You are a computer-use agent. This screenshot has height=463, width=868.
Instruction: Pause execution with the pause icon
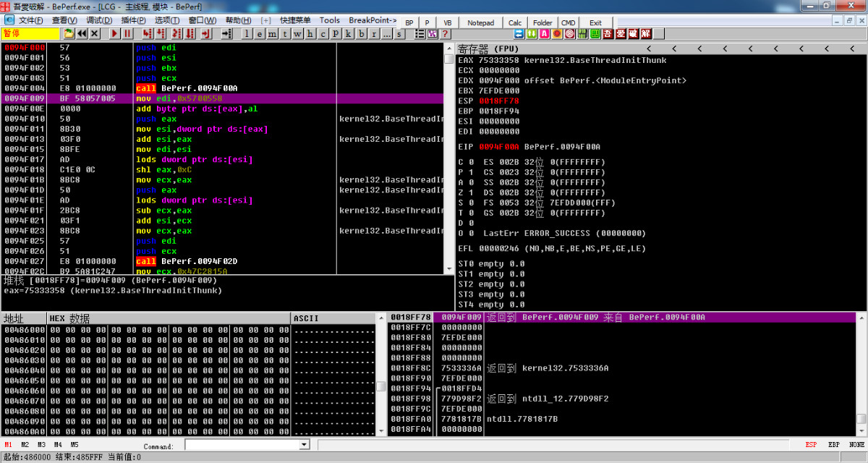[x=128, y=33]
